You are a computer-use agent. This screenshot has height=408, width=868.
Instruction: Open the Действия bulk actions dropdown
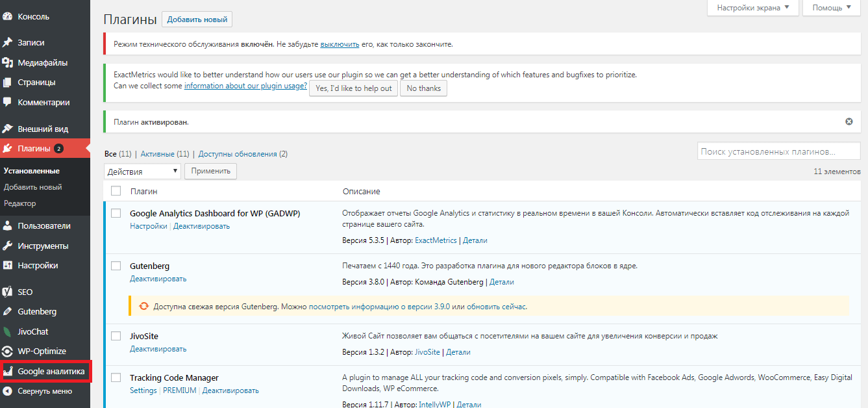(x=142, y=172)
